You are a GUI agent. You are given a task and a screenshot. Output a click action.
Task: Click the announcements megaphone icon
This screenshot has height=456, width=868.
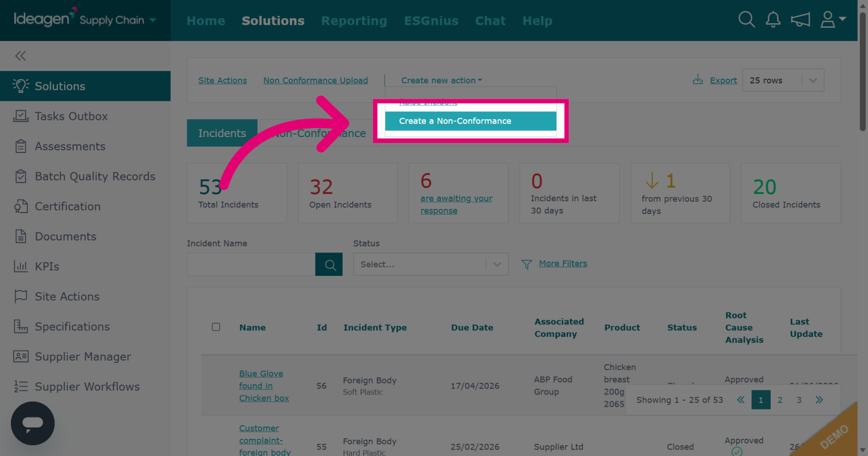point(800,19)
